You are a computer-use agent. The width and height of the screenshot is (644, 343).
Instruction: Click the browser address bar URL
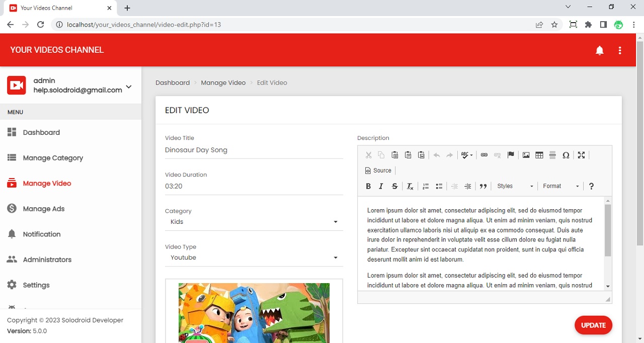point(144,25)
